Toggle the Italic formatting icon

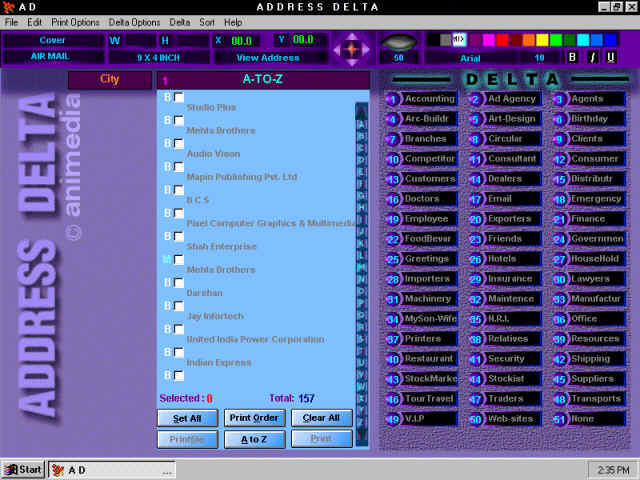point(592,57)
